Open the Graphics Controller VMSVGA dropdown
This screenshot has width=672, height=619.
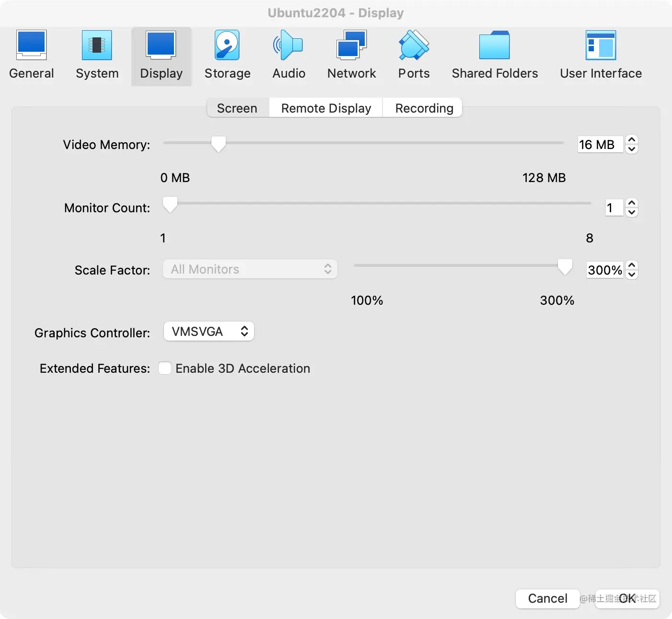(x=209, y=332)
